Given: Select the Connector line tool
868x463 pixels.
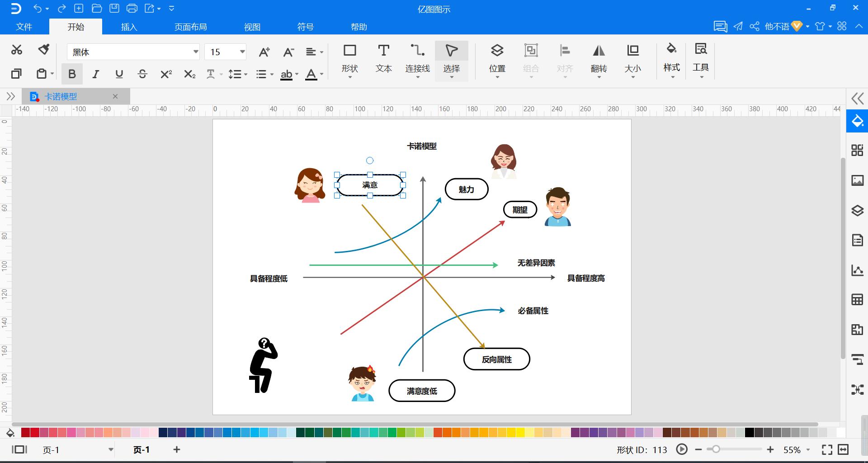Looking at the screenshot, I should (x=417, y=59).
